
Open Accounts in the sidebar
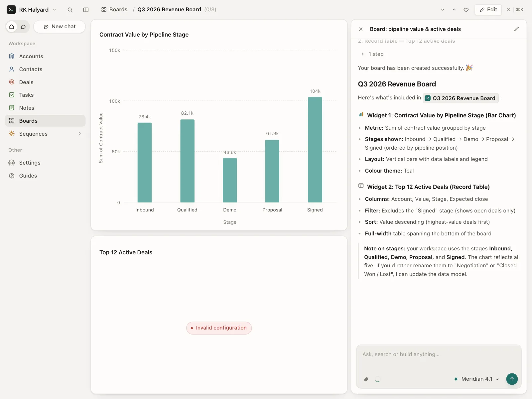coord(45,57)
